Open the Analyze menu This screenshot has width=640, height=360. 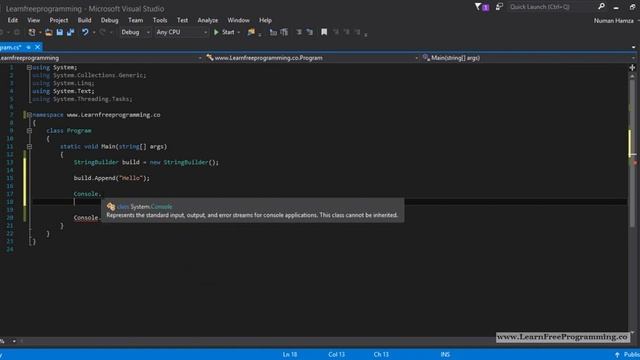click(208, 20)
